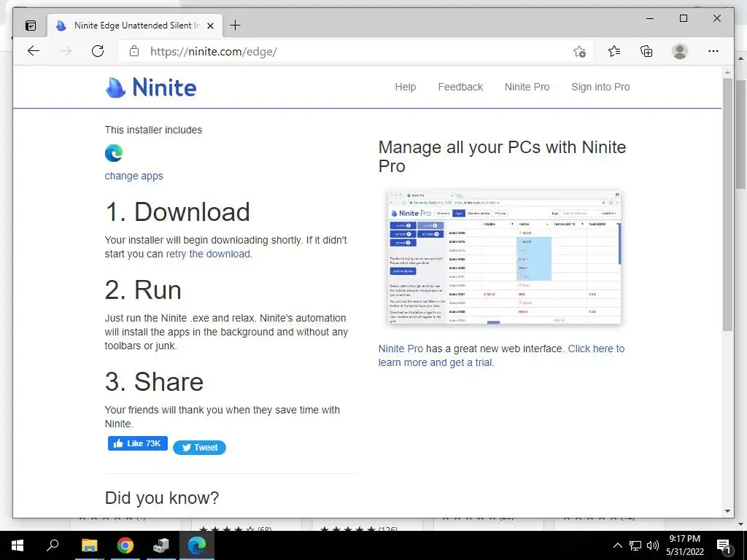Viewport: 747px width, 560px height.
Task: Click retry the download link
Action: point(208,254)
